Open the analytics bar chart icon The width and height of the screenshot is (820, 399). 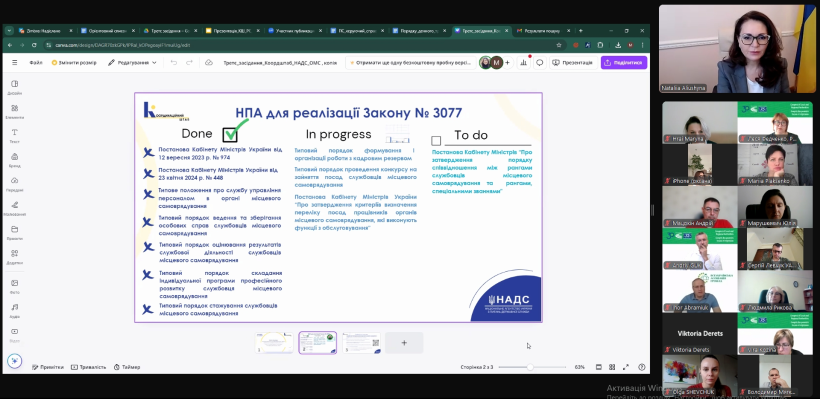pyautogui.click(x=523, y=63)
